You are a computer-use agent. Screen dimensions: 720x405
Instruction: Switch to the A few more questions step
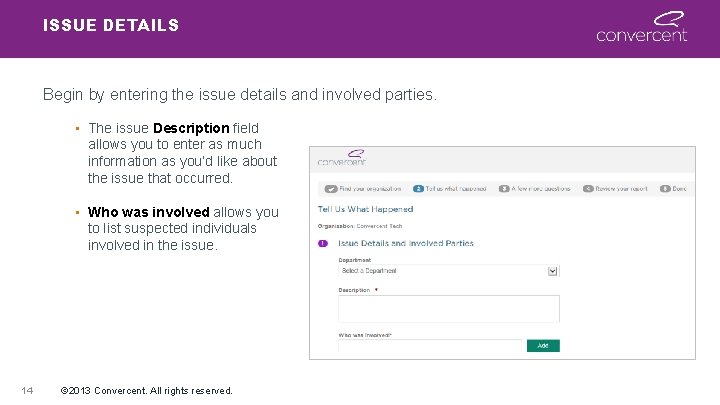[541, 188]
